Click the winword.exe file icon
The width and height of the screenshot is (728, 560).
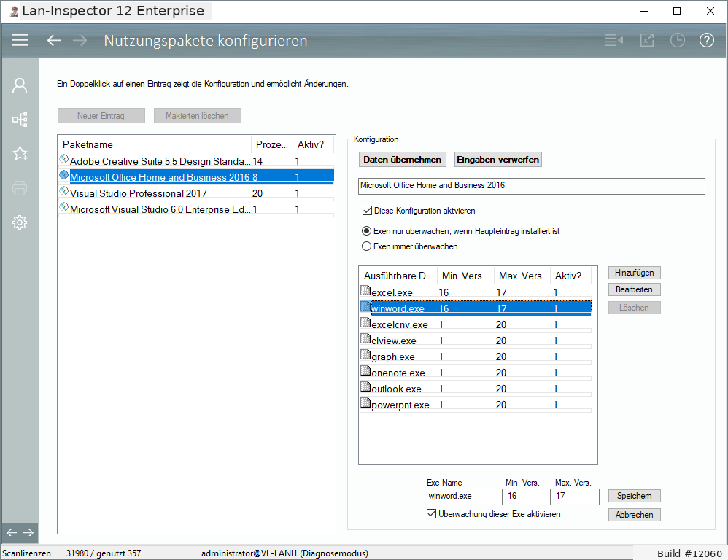[365, 306]
